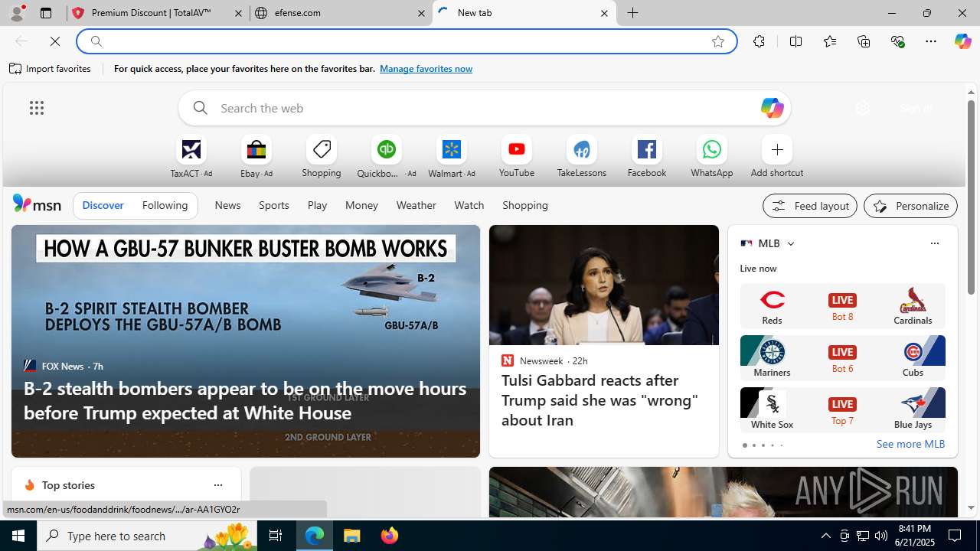Open page settings gear icon
The image size is (980, 551).
click(x=862, y=108)
